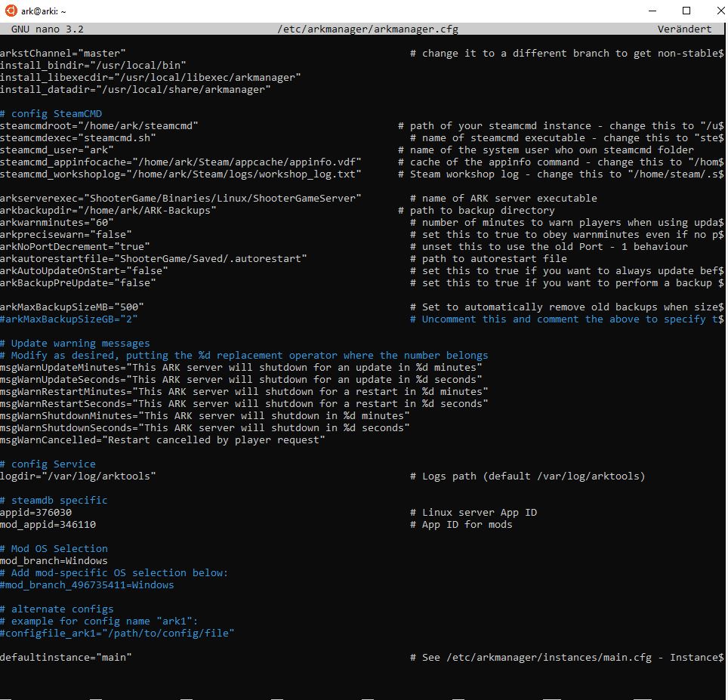Image resolution: width=728 pixels, height=700 pixels.
Task: Click the /etc/arkmanager/arkmanager.cfg file path header
Action: (368, 29)
